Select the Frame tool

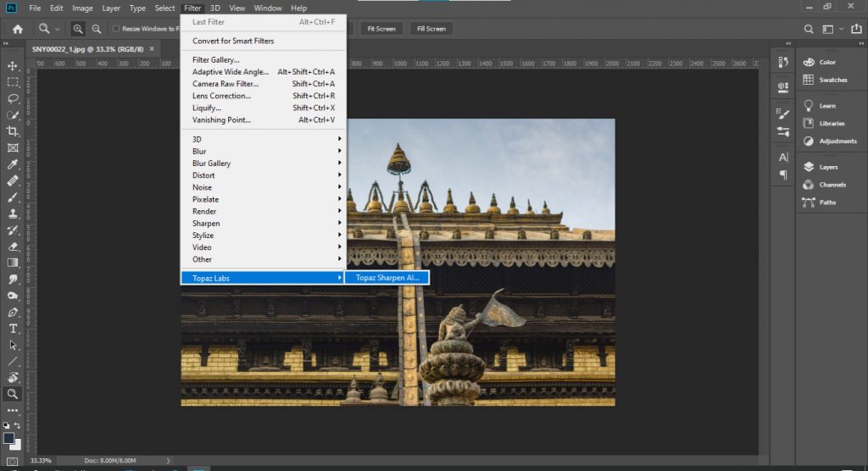coord(13,147)
